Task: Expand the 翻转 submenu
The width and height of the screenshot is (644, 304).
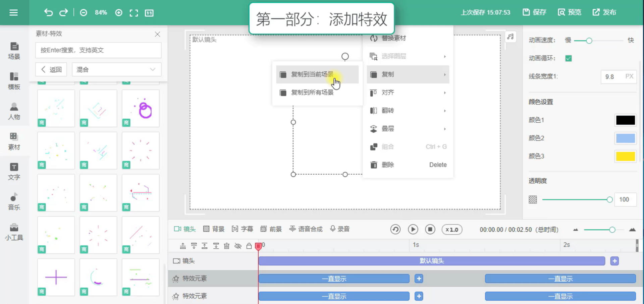Action: tap(408, 111)
